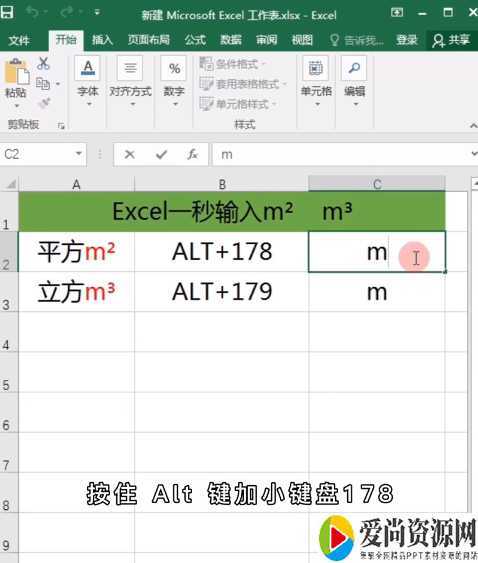Viewport: 478px width, 563px height.
Task: Click the Copy icon
Action: tap(43, 84)
